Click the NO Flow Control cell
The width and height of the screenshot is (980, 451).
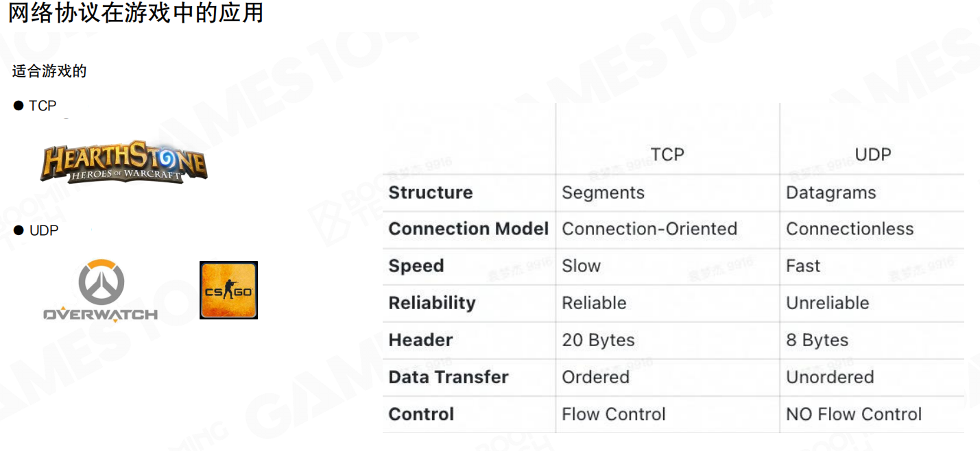tap(853, 414)
